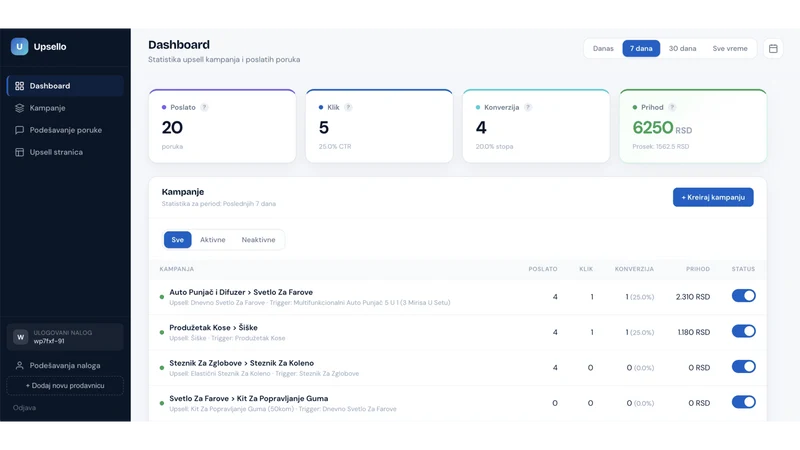Select the 7 dana time range
Screen dimensions: 800x450
click(x=641, y=48)
